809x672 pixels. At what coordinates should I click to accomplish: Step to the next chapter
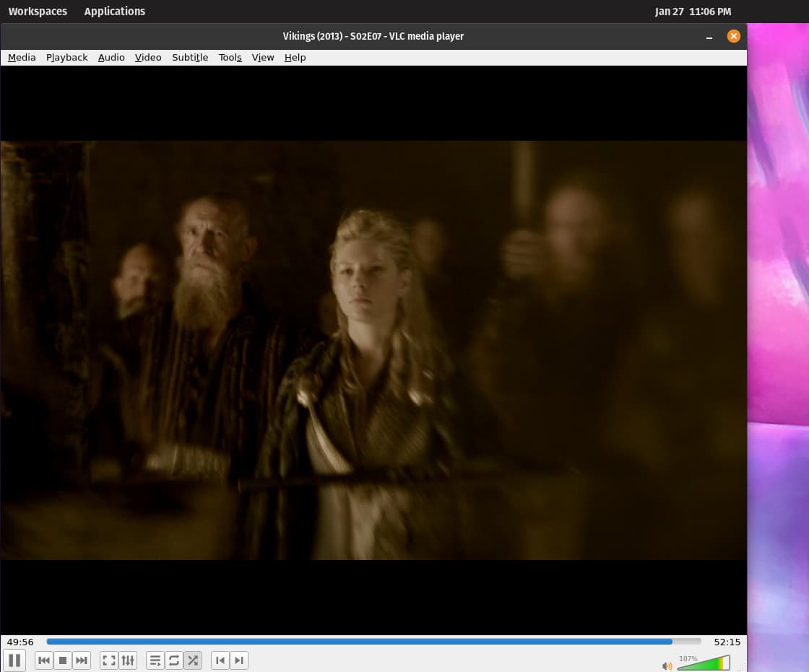[x=239, y=660]
